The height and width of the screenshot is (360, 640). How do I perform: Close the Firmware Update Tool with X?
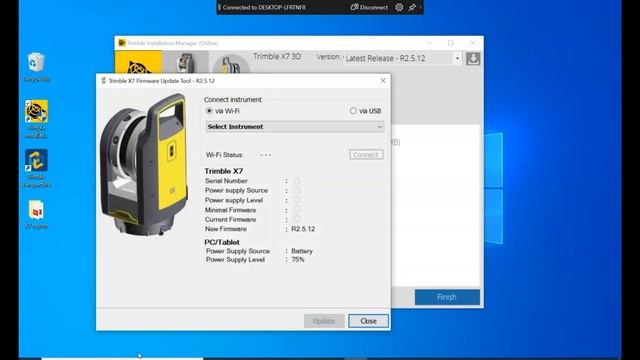(x=383, y=80)
